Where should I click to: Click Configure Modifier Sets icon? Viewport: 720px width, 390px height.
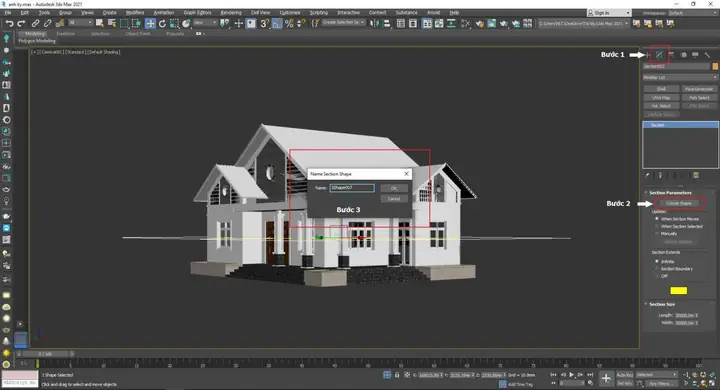696,175
